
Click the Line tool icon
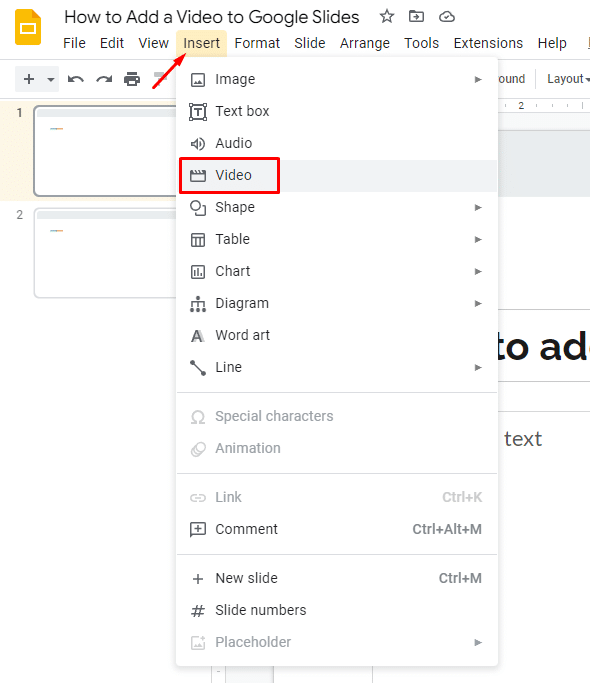(198, 368)
